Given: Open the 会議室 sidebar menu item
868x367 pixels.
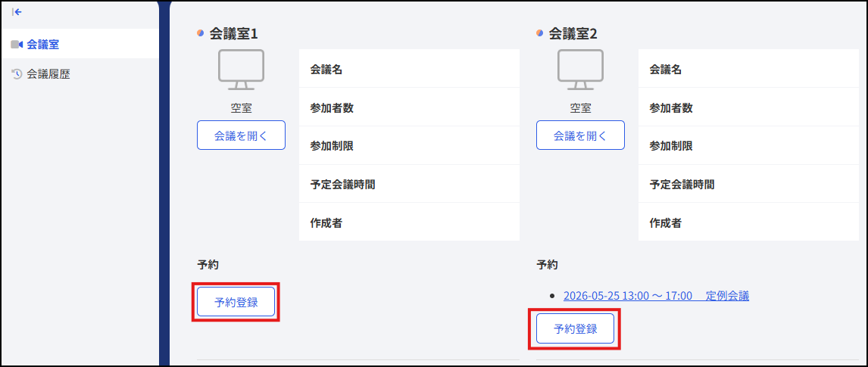Looking at the screenshot, I should click(80, 44).
